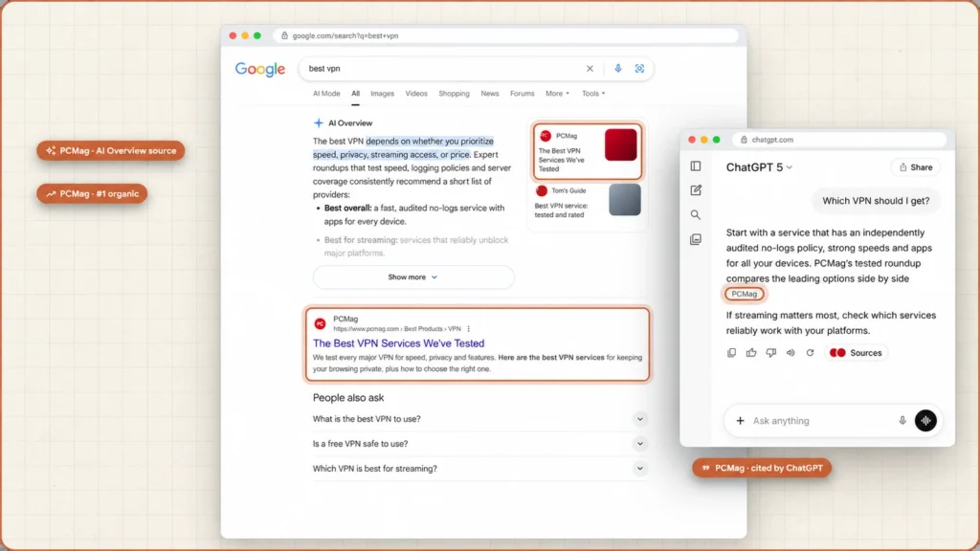The height and width of the screenshot is (551, 980).
Task: Switch to the Shopping tab
Action: coord(454,94)
